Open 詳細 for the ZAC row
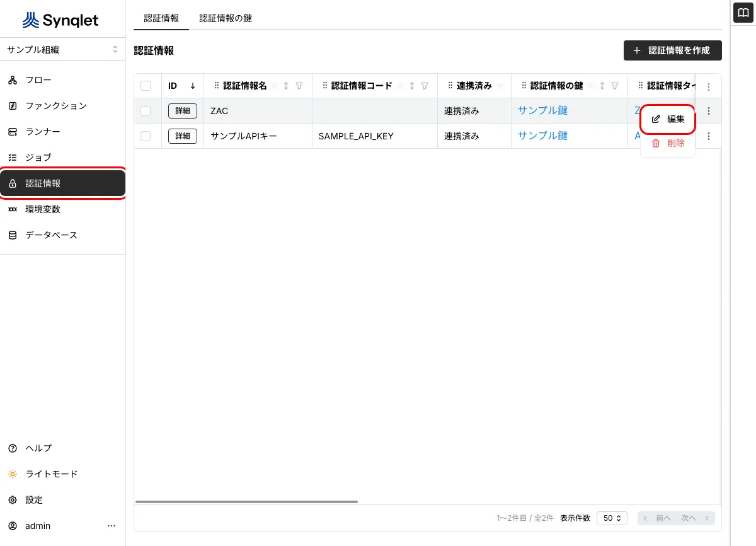Viewport: 756px width, 546px height. (183, 111)
